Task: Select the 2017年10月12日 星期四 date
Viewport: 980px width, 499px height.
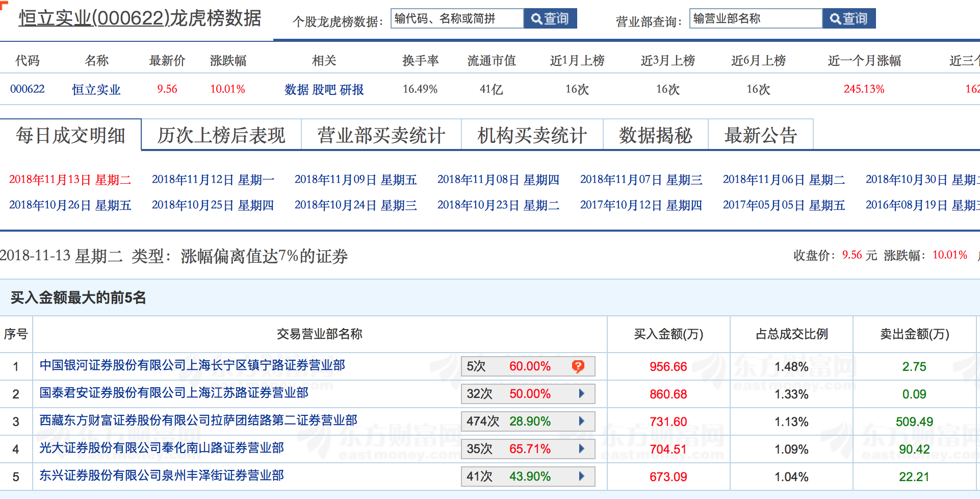Action: click(x=641, y=206)
